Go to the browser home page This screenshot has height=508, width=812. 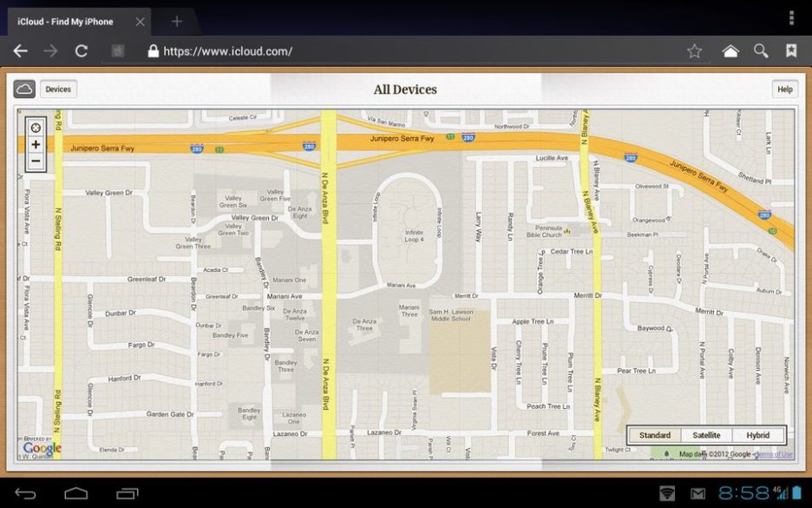point(730,50)
